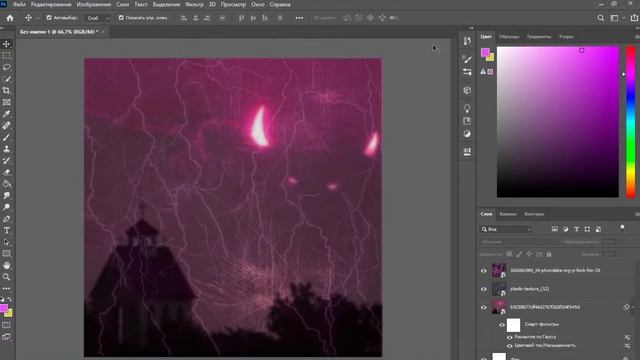The height and width of the screenshot is (360, 640).
Task: Open the 3D panel cube icon
Action: tap(467, 90)
